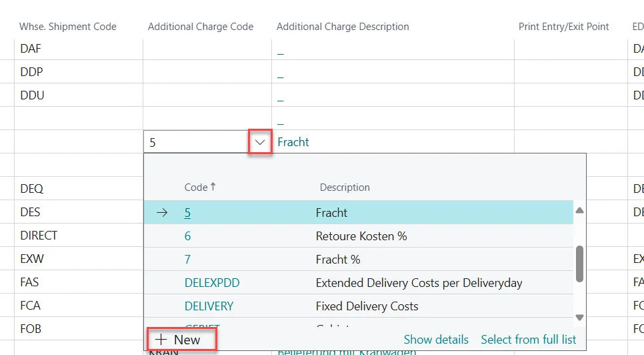Screen dimensions: 644x355
Task: Choose DELIVERY Fixed Delivery Costs entry
Action: point(209,306)
